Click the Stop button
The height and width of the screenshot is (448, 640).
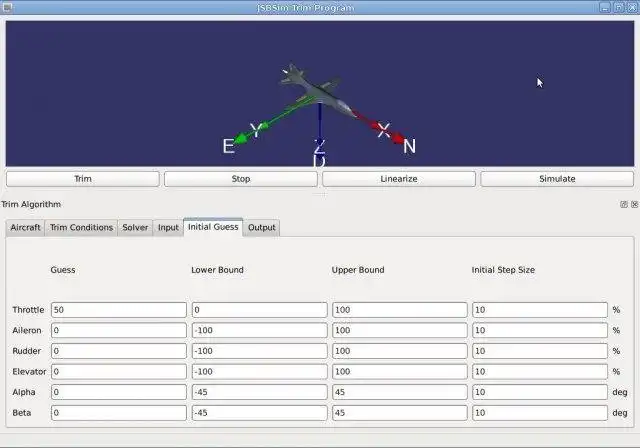[x=240, y=179]
